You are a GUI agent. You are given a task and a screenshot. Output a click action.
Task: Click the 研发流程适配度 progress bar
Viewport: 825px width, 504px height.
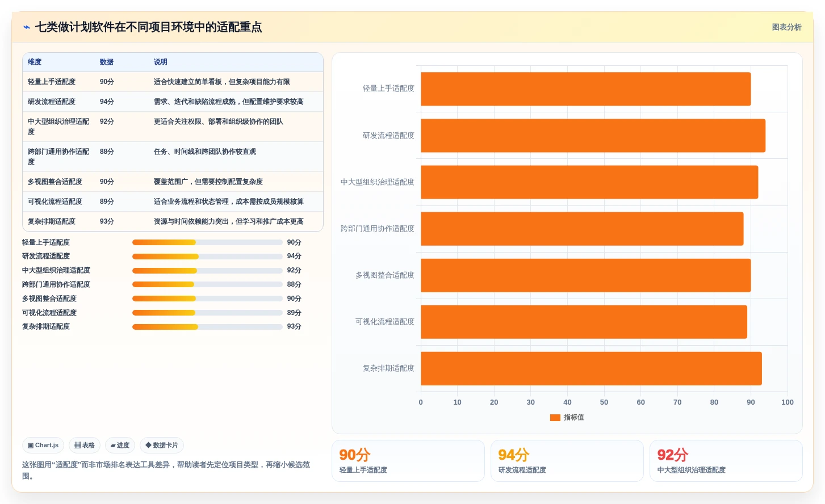tap(207, 257)
